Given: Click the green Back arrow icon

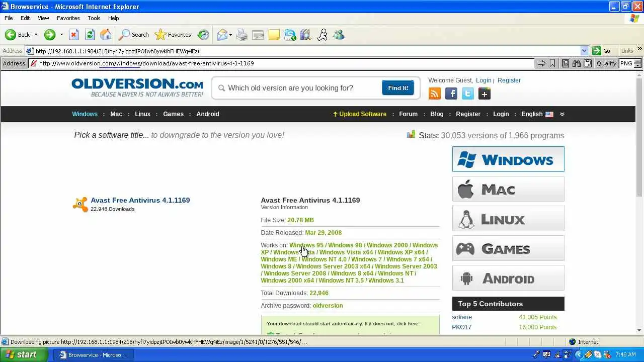Looking at the screenshot, I should coord(11,35).
